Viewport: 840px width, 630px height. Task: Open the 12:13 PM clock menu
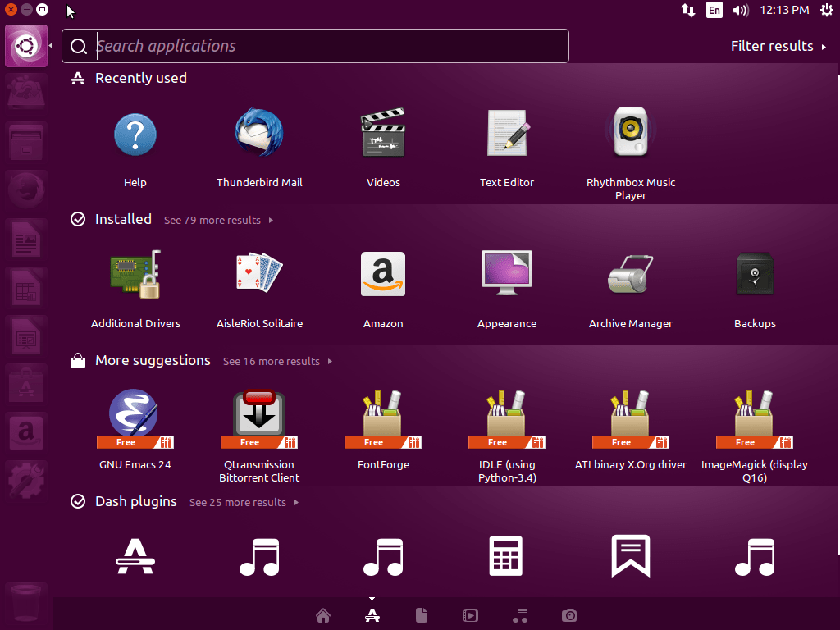[x=784, y=10]
